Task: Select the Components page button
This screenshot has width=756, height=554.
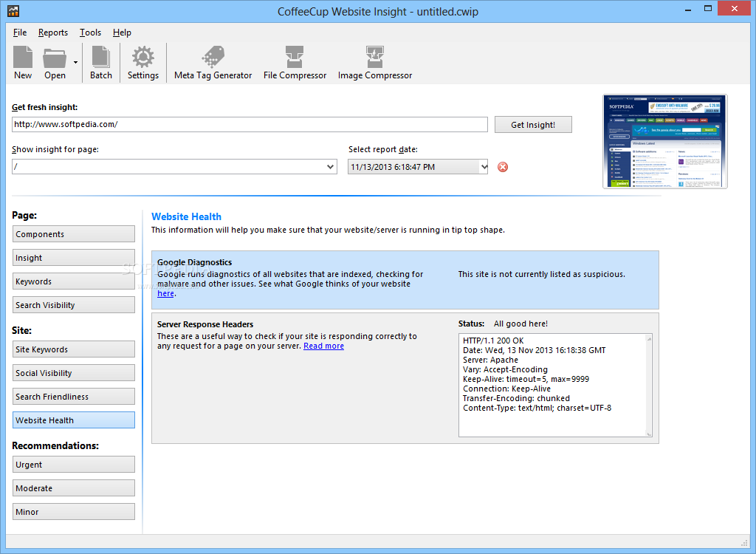Action: [x=74, y=234]
